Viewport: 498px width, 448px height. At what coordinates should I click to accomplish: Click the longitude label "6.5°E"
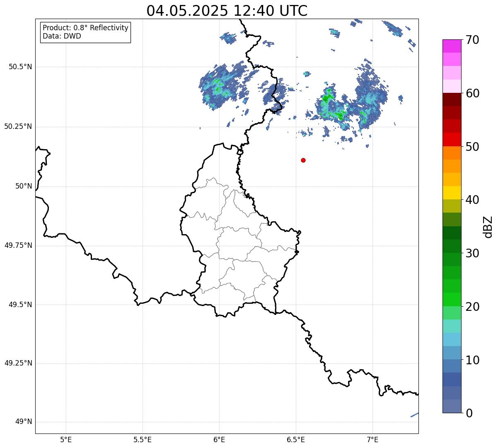pyautogui.click(x=296, y=439)
